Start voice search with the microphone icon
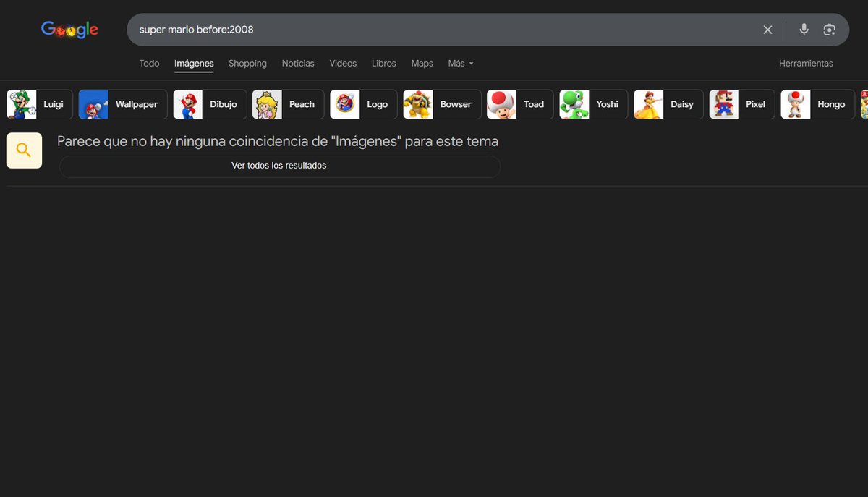Viewport: 868px width, 497px height. 804,30
